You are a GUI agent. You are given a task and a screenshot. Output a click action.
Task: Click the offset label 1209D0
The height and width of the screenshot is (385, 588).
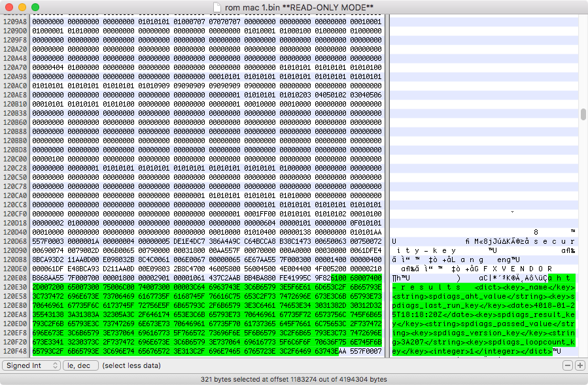pos(15,31)
